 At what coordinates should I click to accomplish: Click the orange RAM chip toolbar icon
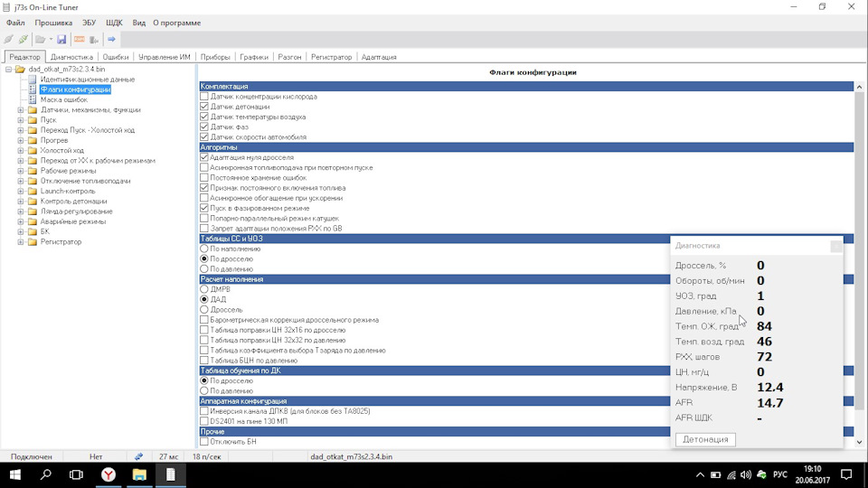tap(79, 40)
